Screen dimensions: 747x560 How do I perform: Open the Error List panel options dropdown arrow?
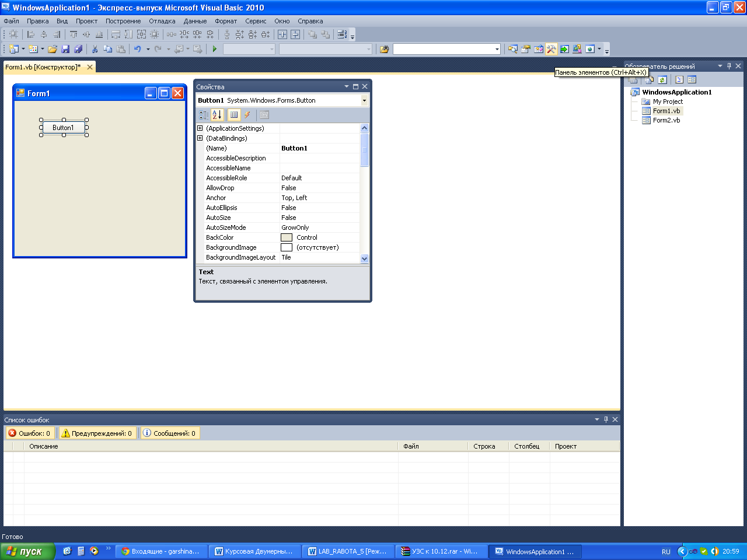coord(597,419)
